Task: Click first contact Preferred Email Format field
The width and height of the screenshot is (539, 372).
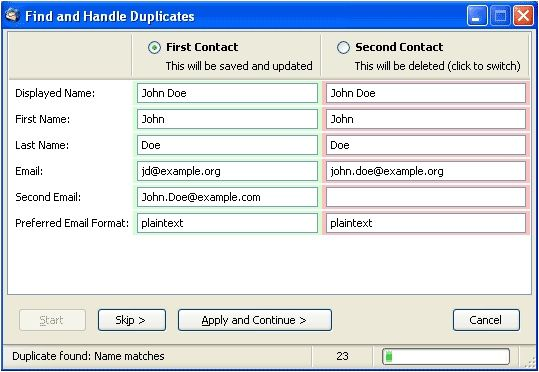Action: tap(227, 223)
